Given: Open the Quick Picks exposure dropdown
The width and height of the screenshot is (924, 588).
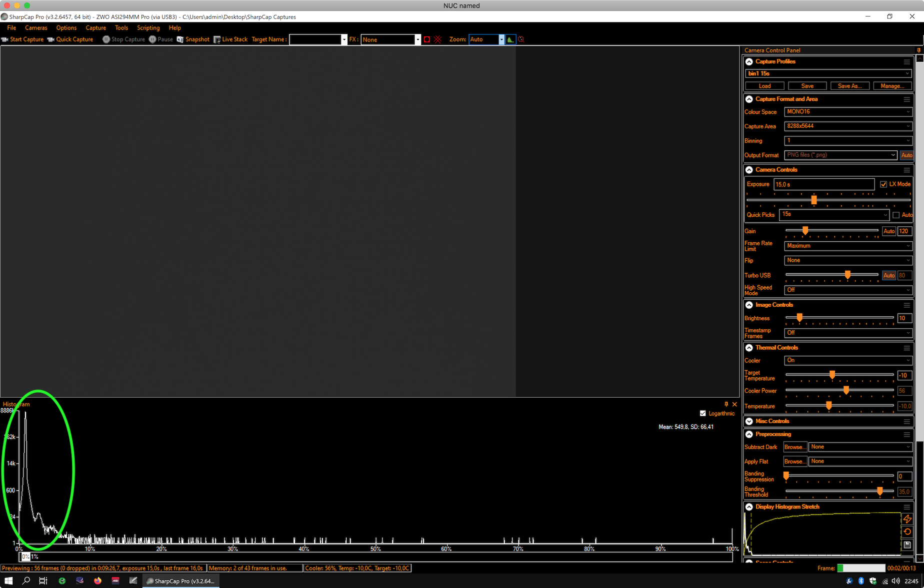Looking at the screenshot, I should pos(834,215).
